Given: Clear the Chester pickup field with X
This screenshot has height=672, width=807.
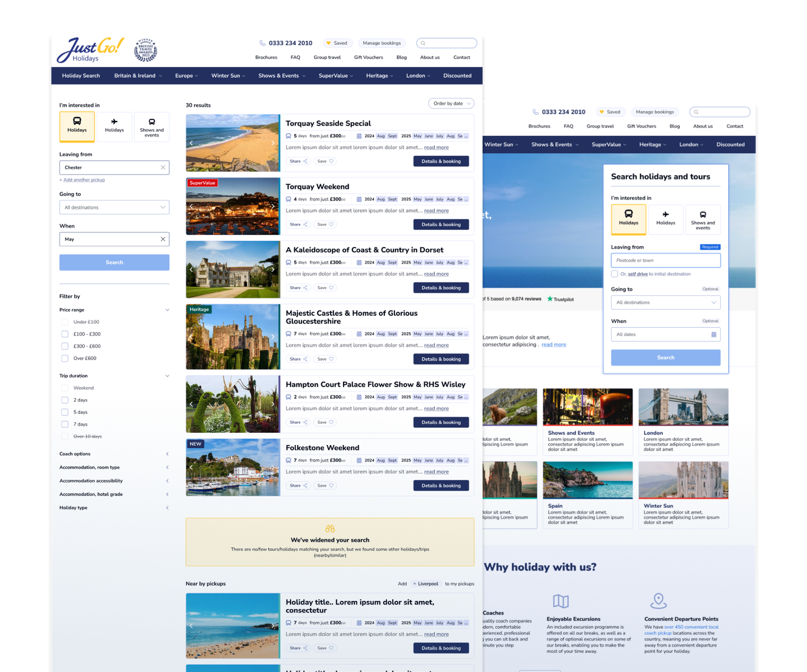Looking at the screenshot, I should tap(163, 167).
